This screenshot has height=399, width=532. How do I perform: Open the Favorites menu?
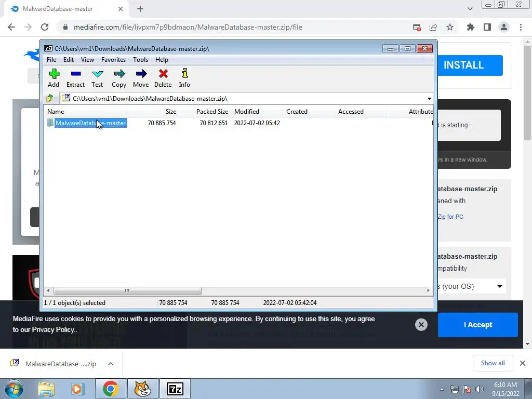point(113,60)
